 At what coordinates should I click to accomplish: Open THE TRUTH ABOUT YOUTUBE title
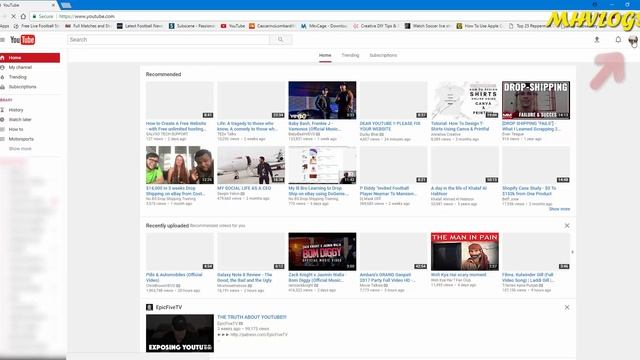tap(252, 317)
